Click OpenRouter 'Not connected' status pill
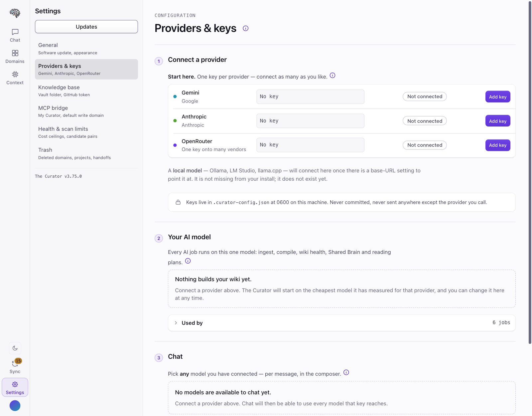 coord(425,145)
